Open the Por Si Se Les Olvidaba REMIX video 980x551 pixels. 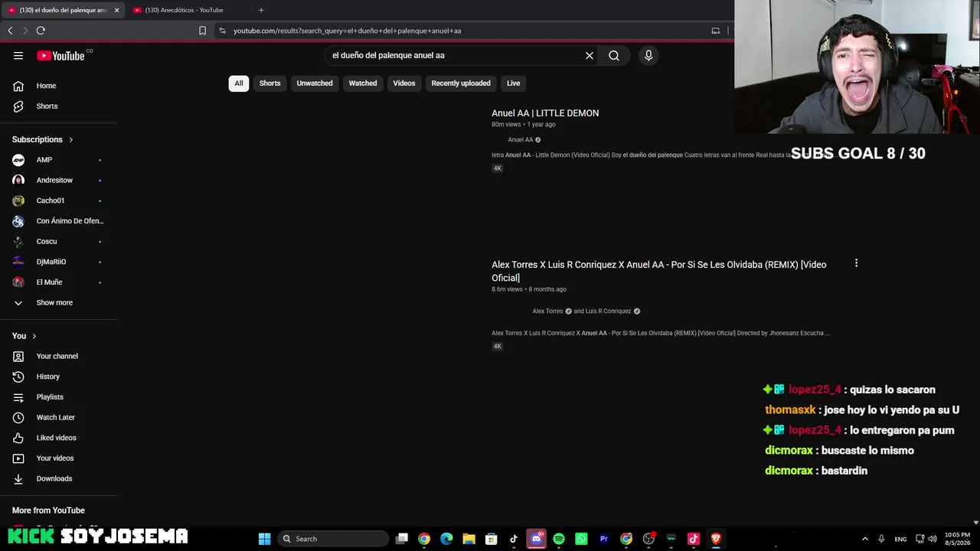click(x=659, y=271)
